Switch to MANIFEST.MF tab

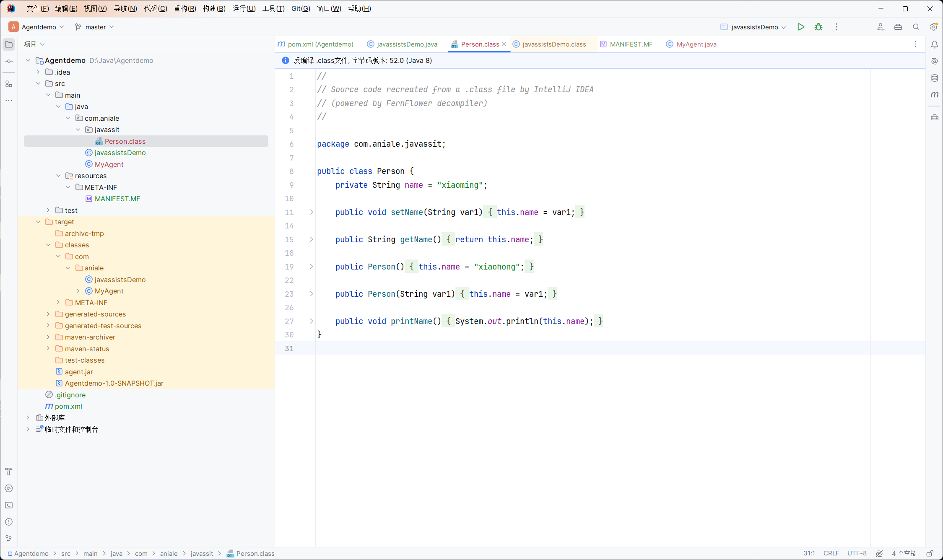tap(627, 44)
